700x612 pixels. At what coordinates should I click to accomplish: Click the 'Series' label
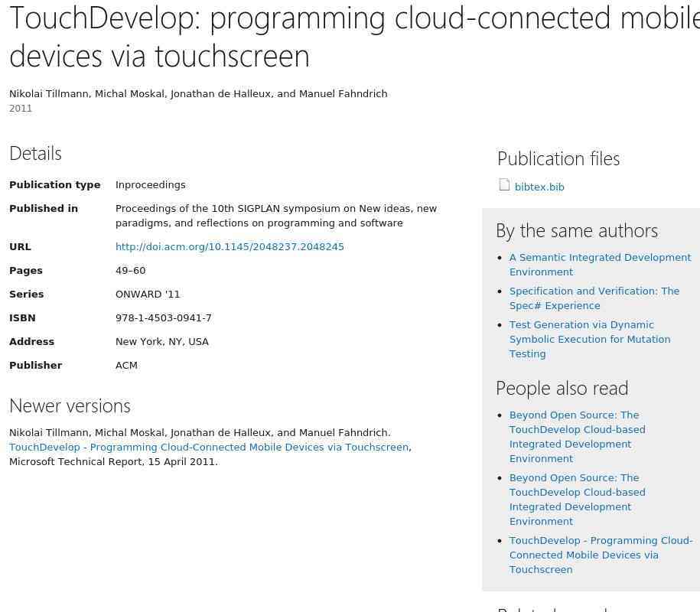tap(26, 295)
